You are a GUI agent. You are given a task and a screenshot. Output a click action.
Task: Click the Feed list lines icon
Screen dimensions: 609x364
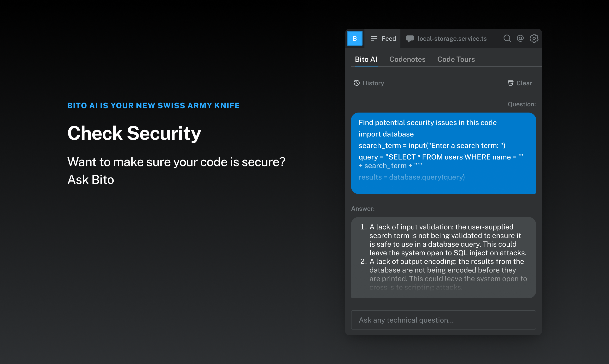pyautogui.click(x=374, y=38)
